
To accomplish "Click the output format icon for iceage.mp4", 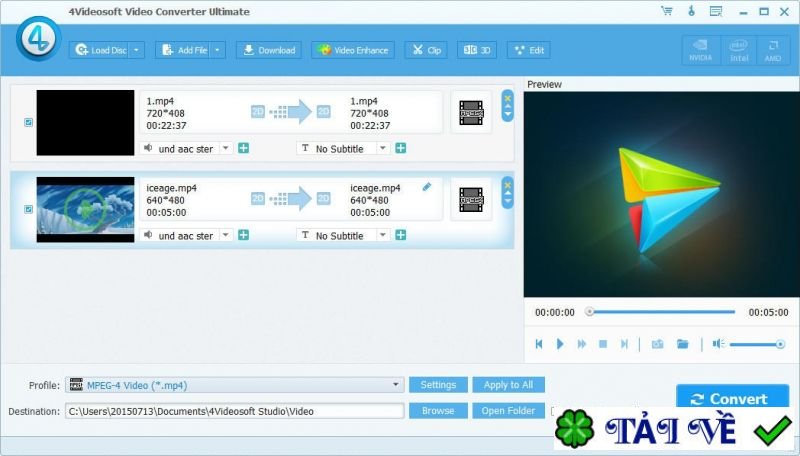I will tap(471, 199).
